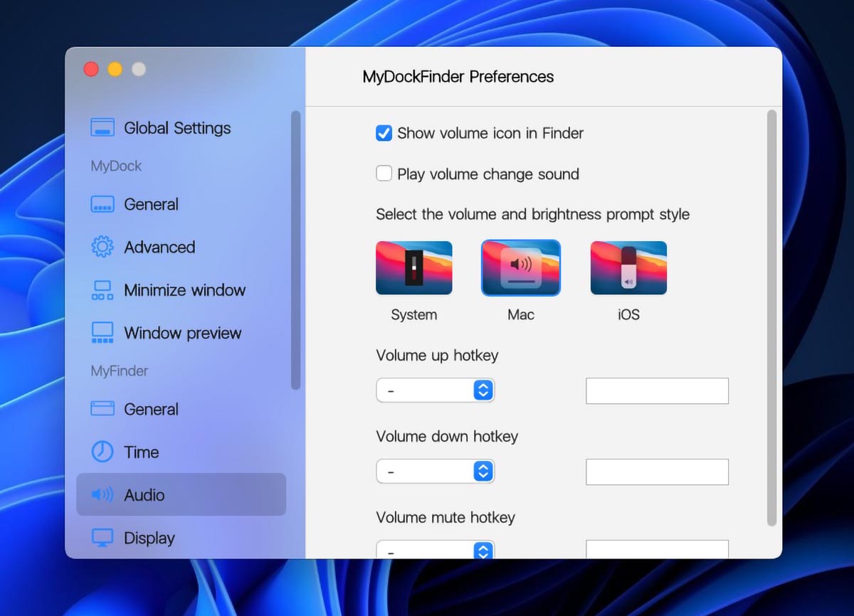Select the MyFinder General icon
854x616 pixels.
click(102, 409)
